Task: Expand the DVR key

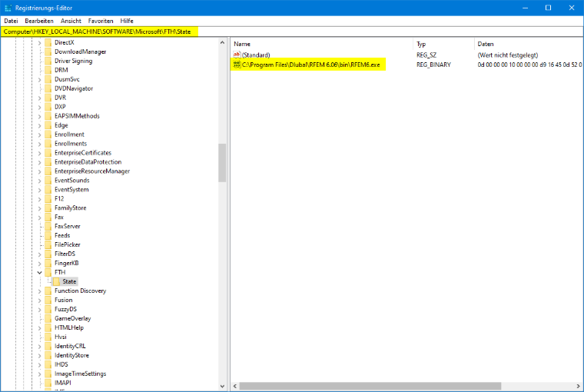Action: point(39,98)
